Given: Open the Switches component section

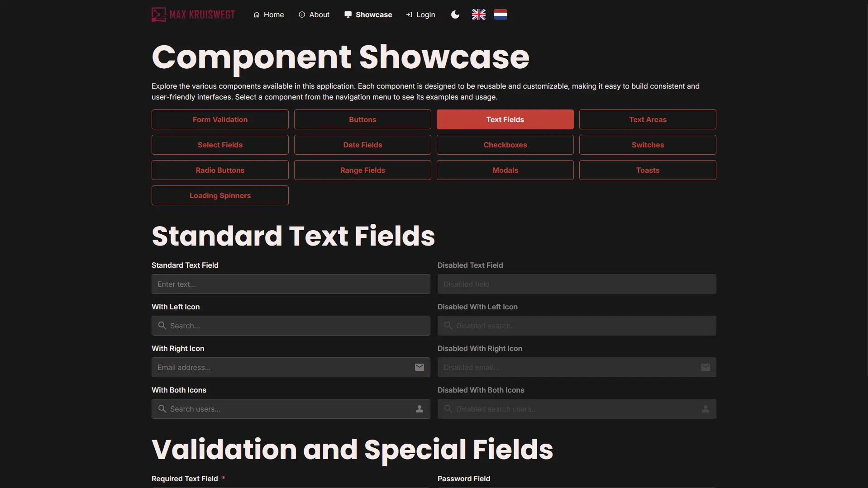Looking at the screenshot, I should click(x=648, y=145).
